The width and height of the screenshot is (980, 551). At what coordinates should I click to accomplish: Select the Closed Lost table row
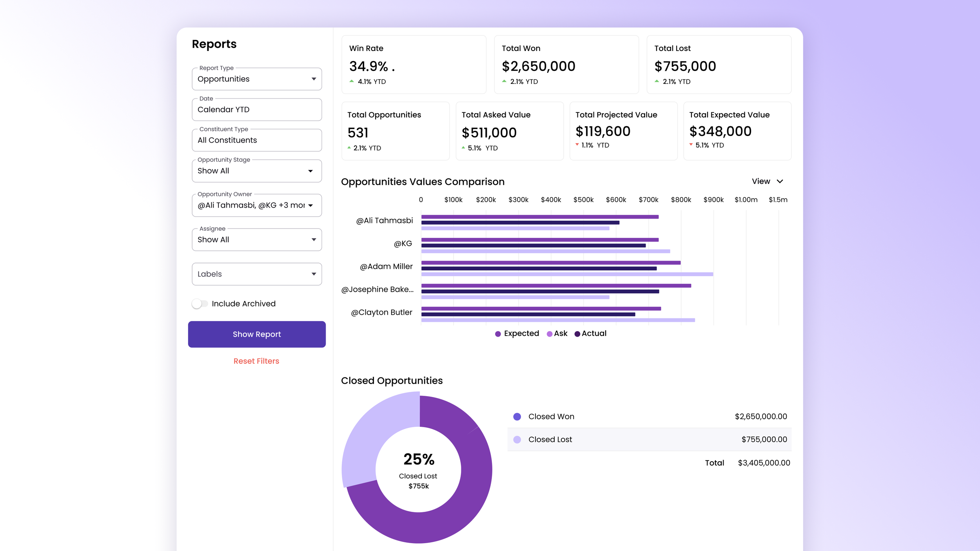click(649, 439)
